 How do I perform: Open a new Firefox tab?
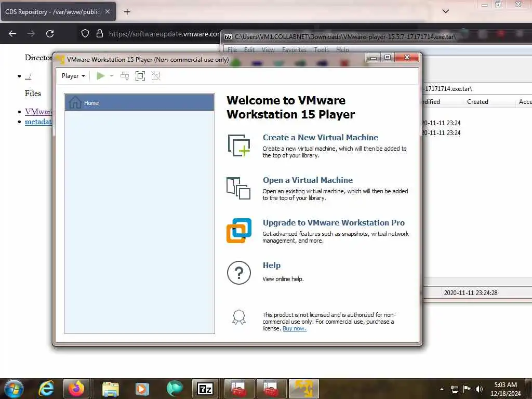point(127,12)
